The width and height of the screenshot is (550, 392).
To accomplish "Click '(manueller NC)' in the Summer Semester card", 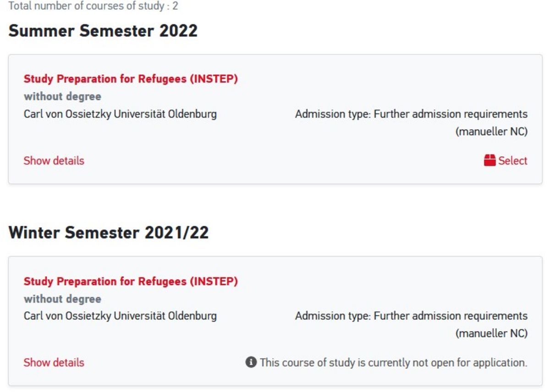I will coord(491,132).
